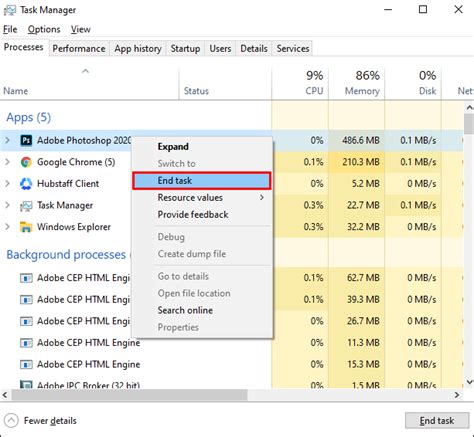Screen dimensions: 474x437
Task: Click the Hubstaff Client icon
Action: pos(26,184)
